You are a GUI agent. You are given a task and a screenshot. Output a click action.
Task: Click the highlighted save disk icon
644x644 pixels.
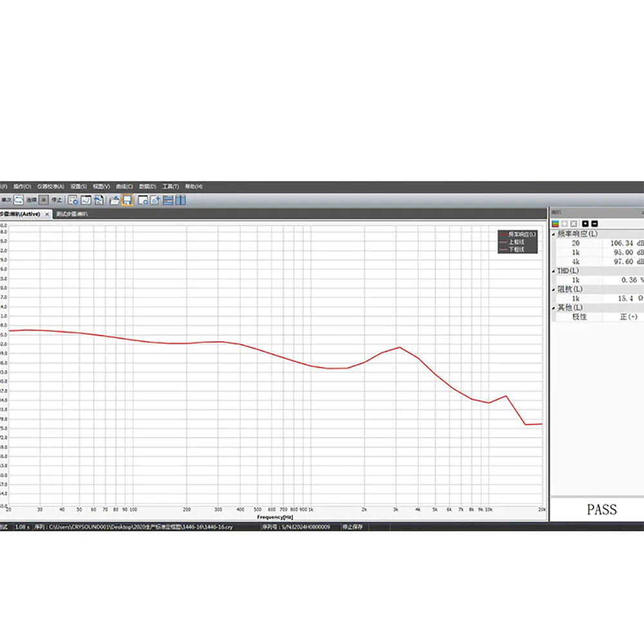click(x=127, y=200)
